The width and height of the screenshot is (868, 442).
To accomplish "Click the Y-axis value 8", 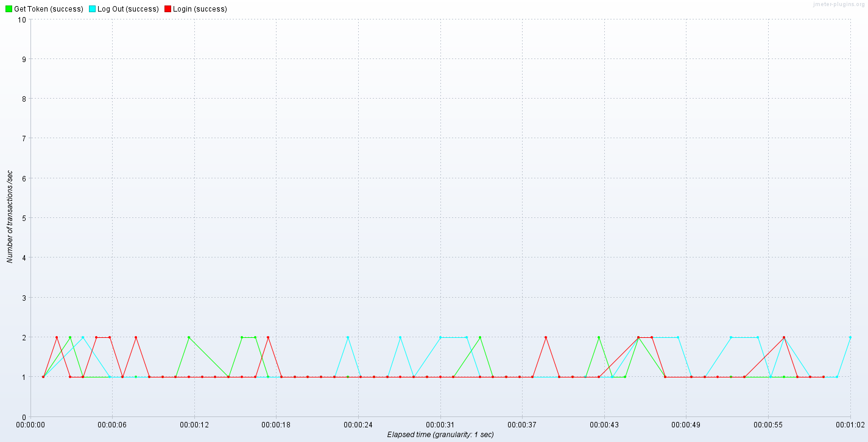I will coord(24,99).
